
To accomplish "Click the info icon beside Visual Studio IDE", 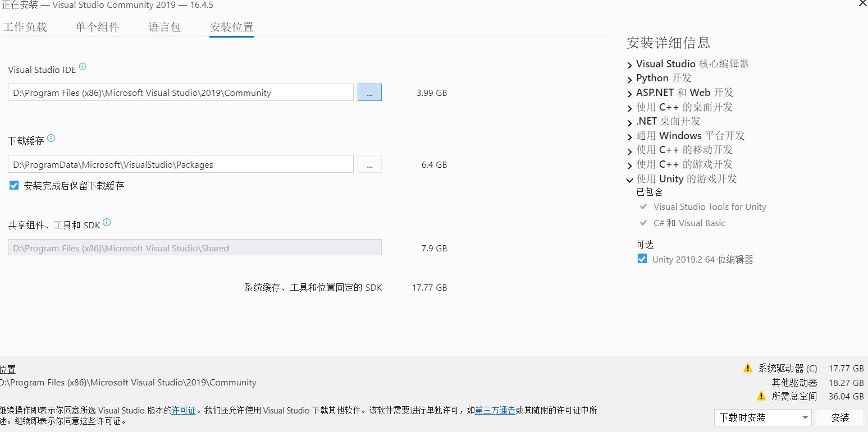I will coord(82,66).
